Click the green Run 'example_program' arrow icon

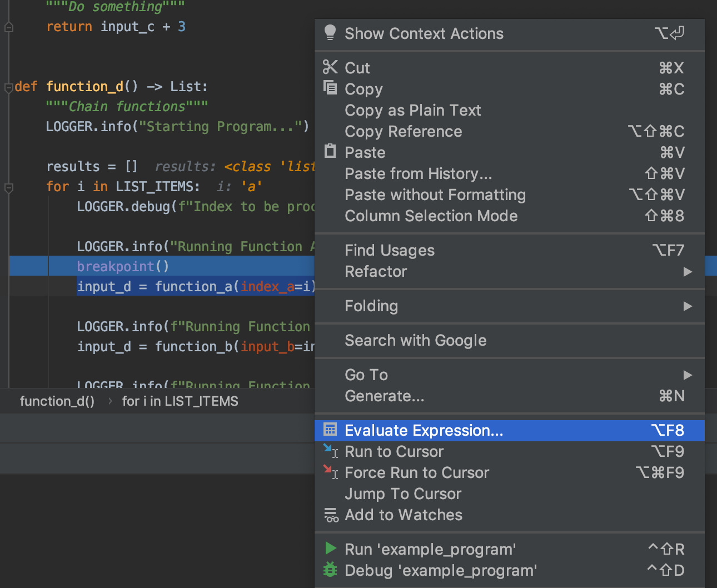[x=330, y=549]
